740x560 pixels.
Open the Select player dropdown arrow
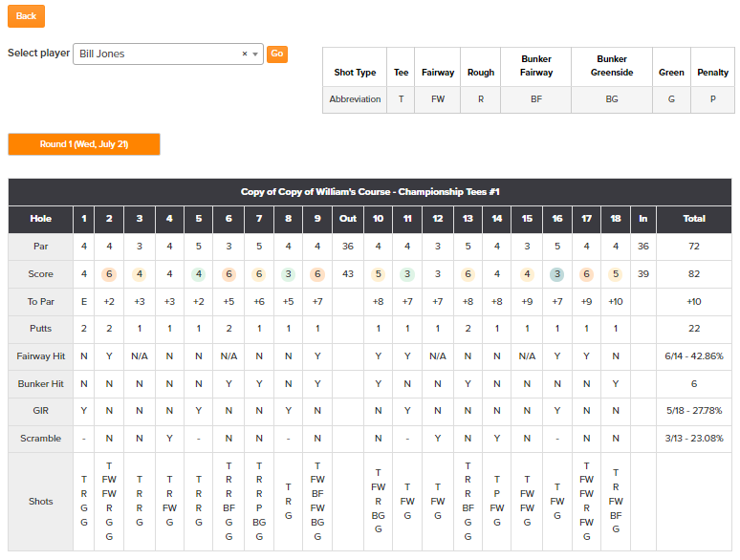255,54
